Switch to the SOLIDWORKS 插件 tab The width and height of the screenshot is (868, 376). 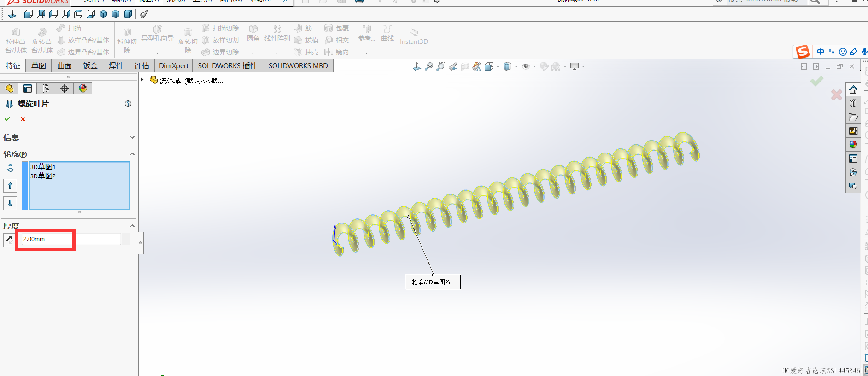(x=228, y=66)
